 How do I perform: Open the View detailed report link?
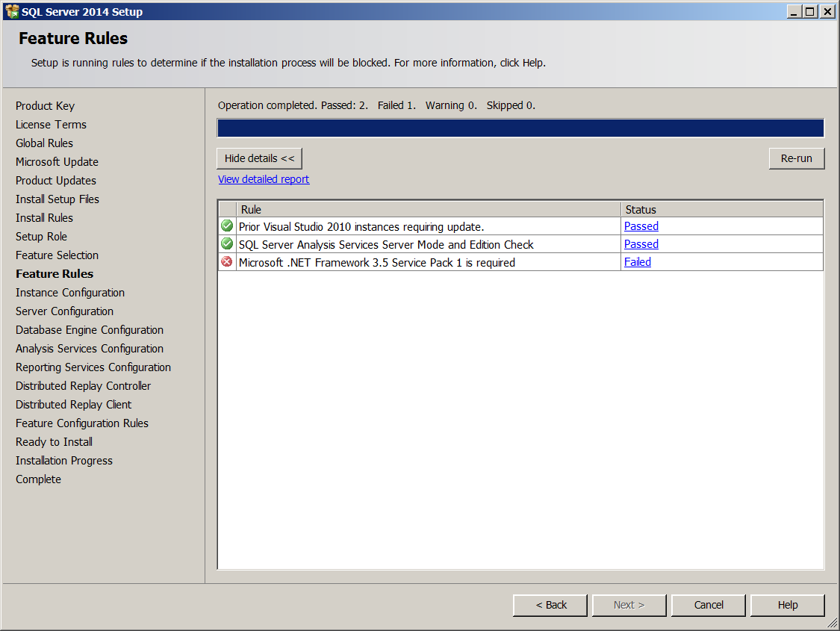(x=264, y=179)
